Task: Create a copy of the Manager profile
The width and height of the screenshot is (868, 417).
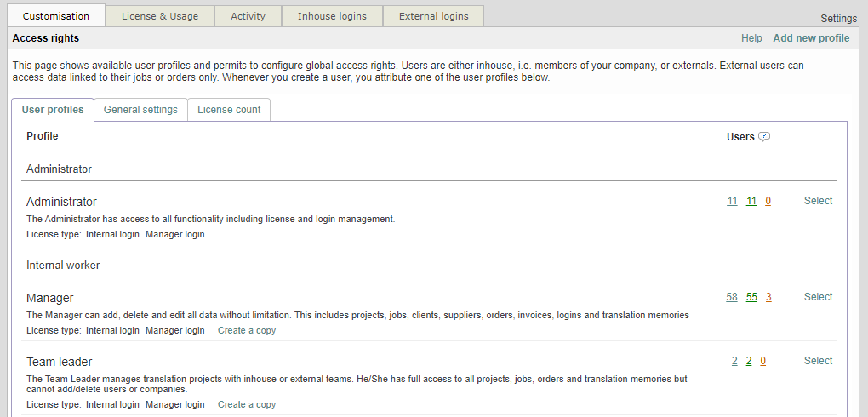Action: 247,330
